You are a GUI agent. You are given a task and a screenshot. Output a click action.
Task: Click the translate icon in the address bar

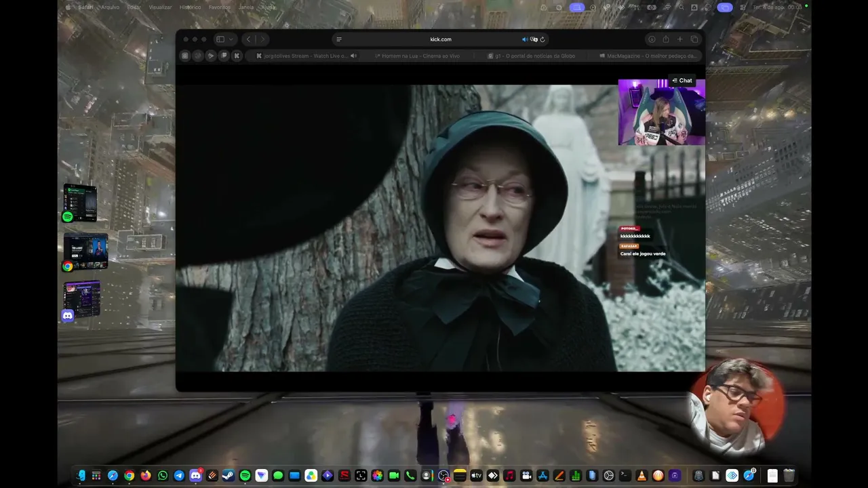pos(534,39)
